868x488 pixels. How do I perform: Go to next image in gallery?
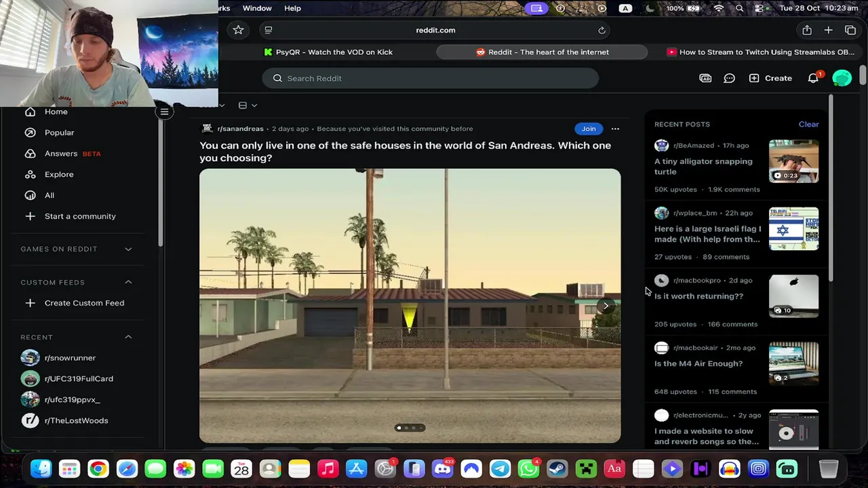(606, 306)
